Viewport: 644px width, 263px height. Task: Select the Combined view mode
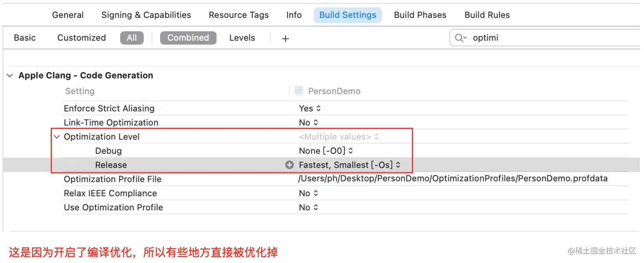(x=188, y=38)
